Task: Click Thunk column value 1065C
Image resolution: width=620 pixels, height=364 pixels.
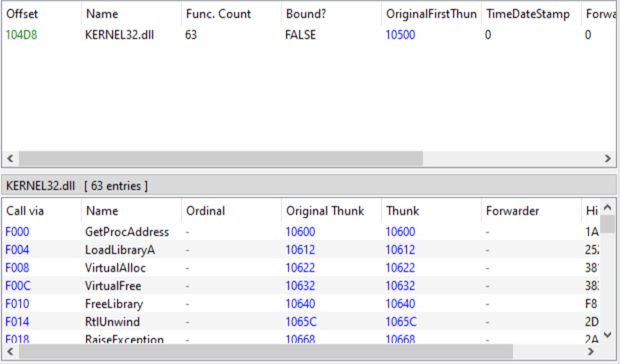Action: click(401, 322)
